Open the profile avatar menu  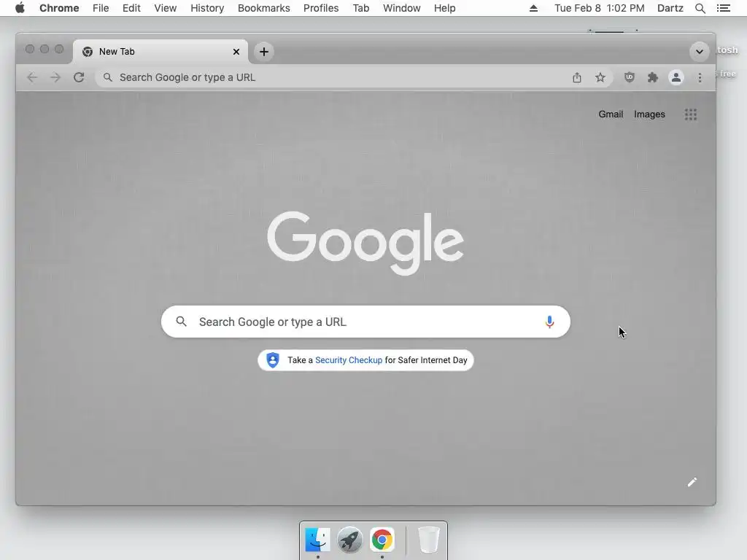click(x=676, y=77)
